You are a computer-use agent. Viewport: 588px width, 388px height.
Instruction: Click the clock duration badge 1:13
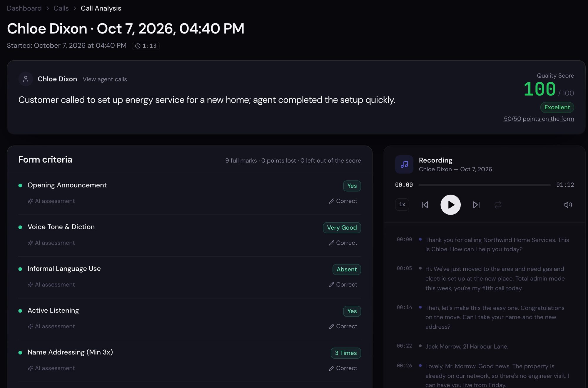point(146,46)
